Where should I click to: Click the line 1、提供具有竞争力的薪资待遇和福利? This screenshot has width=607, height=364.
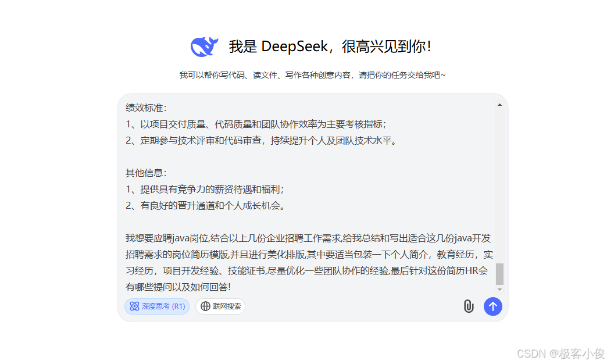[205, 190]
